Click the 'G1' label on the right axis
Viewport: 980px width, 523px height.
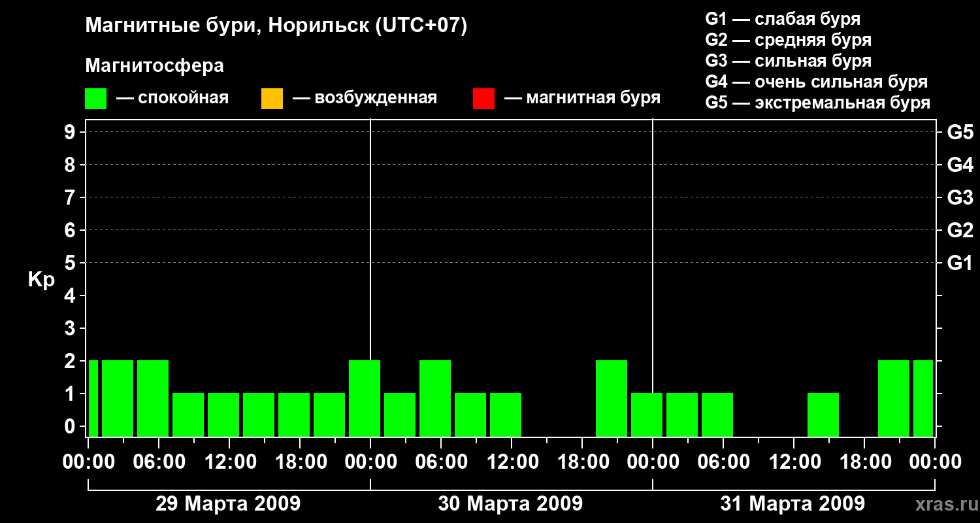(x=960, y=263)
